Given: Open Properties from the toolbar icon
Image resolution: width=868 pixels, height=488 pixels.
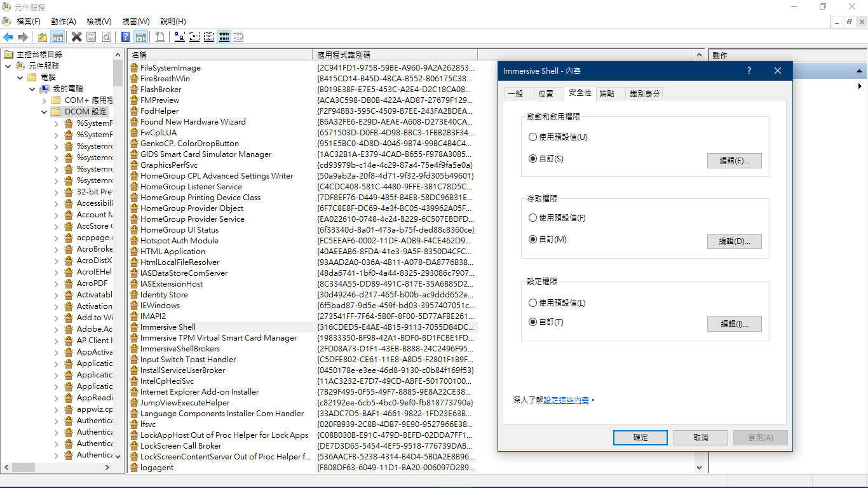Looking at the screenshot, I should (x=92, y=37).
